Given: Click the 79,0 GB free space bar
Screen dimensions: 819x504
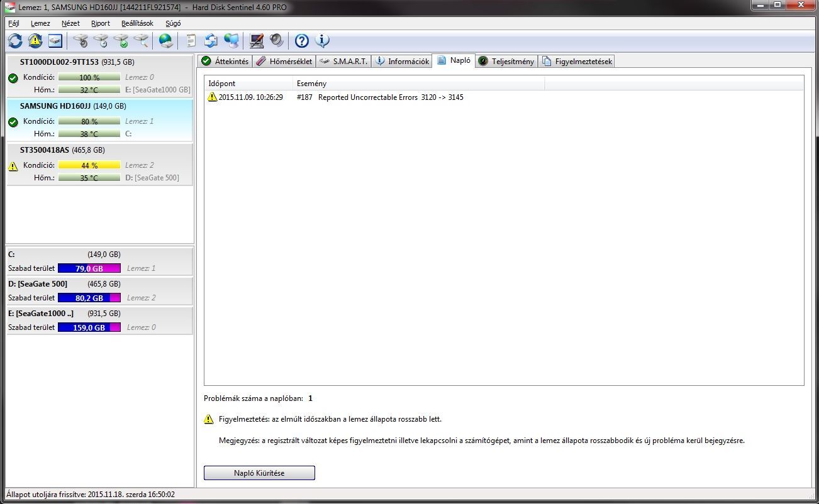Looking at the screenshot, I should tap(89, 268).
